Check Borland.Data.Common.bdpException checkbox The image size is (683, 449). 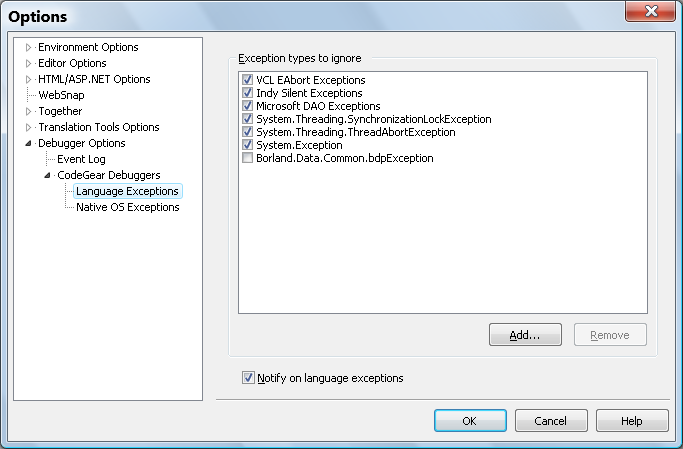[x=247, y=158]
